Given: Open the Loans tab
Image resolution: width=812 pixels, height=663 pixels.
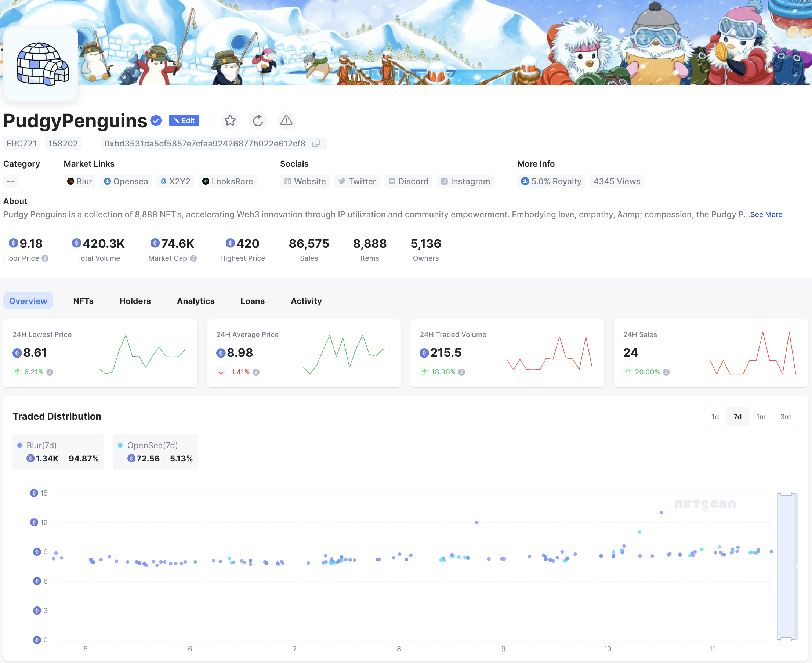Looking at the screenshot, I should 253,301.
